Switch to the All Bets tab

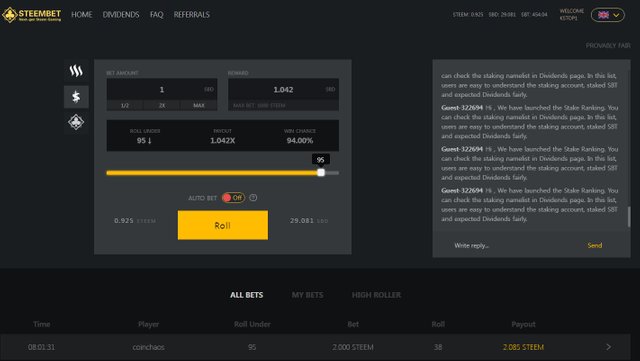pos(247,295)
